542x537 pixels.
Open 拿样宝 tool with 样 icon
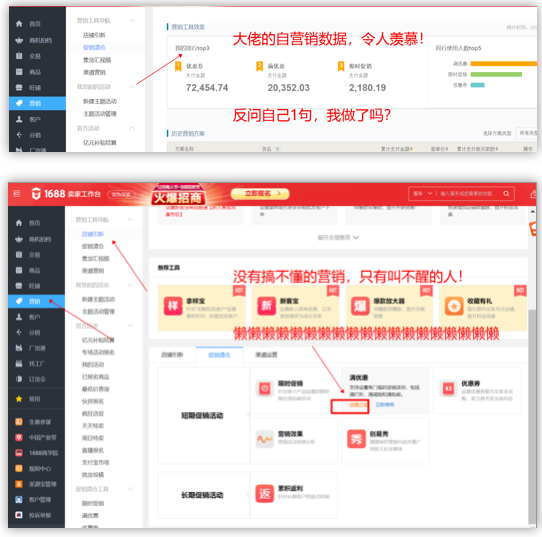pos(173,306)
